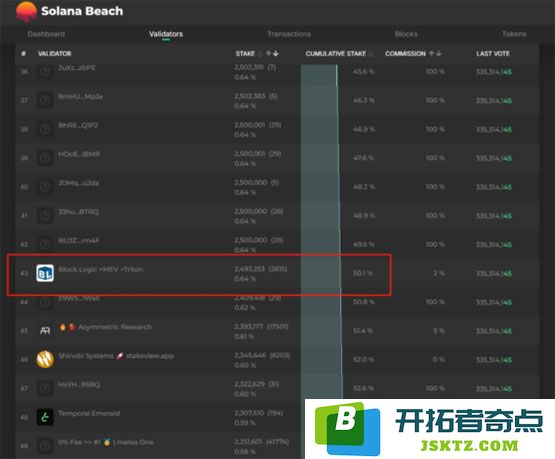
Task: Open validator Temporal Emerald
Action: 89,413
